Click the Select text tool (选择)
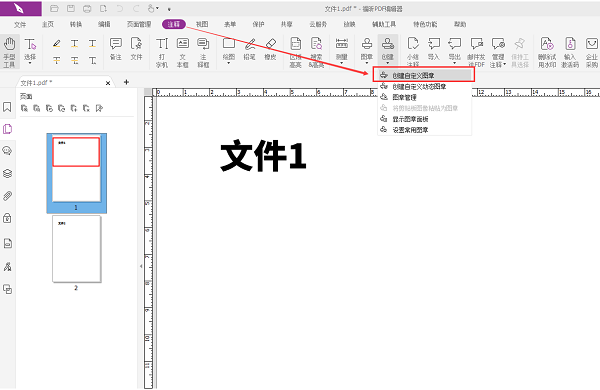 pos(30,50)
